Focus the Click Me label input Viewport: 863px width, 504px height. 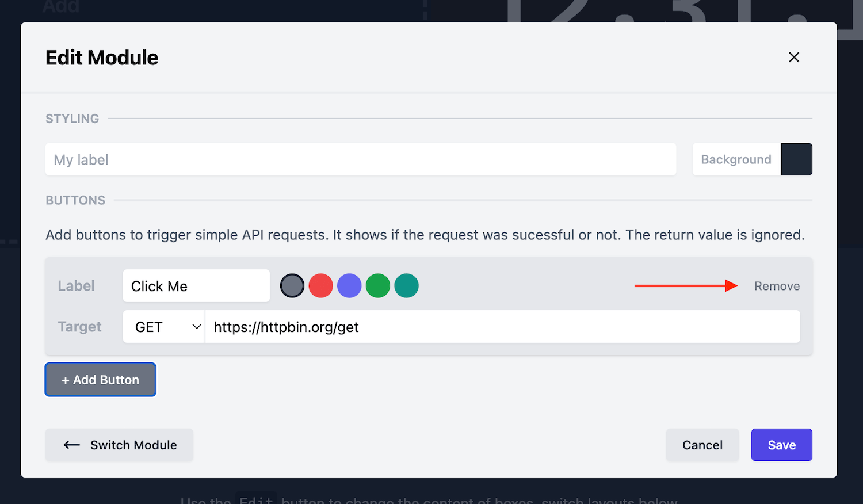(196, 286)
